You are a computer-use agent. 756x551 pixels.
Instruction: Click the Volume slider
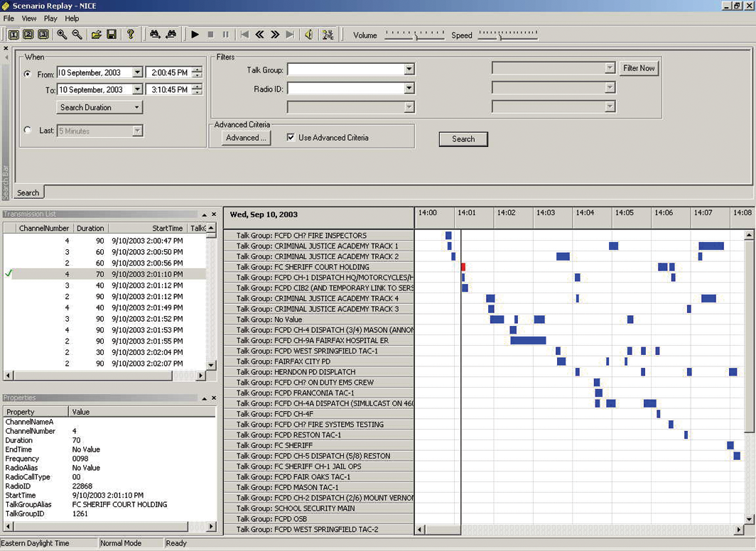415,35
